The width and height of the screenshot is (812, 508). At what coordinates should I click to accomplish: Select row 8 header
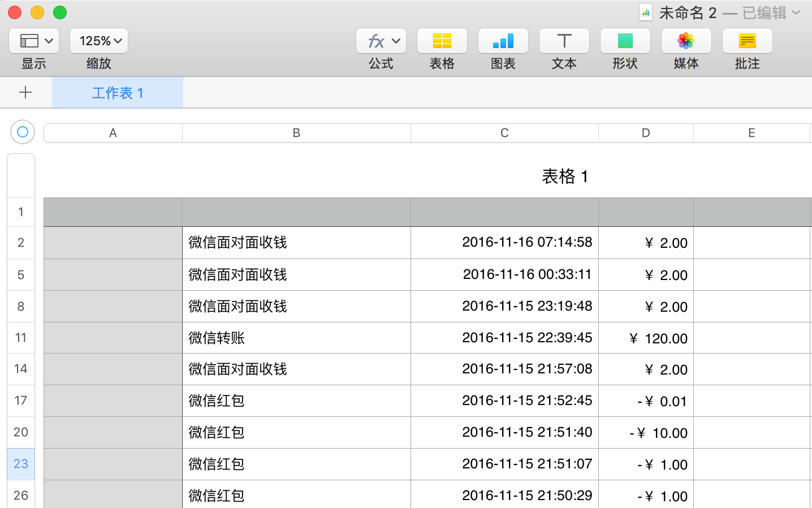tap(21, 307)
